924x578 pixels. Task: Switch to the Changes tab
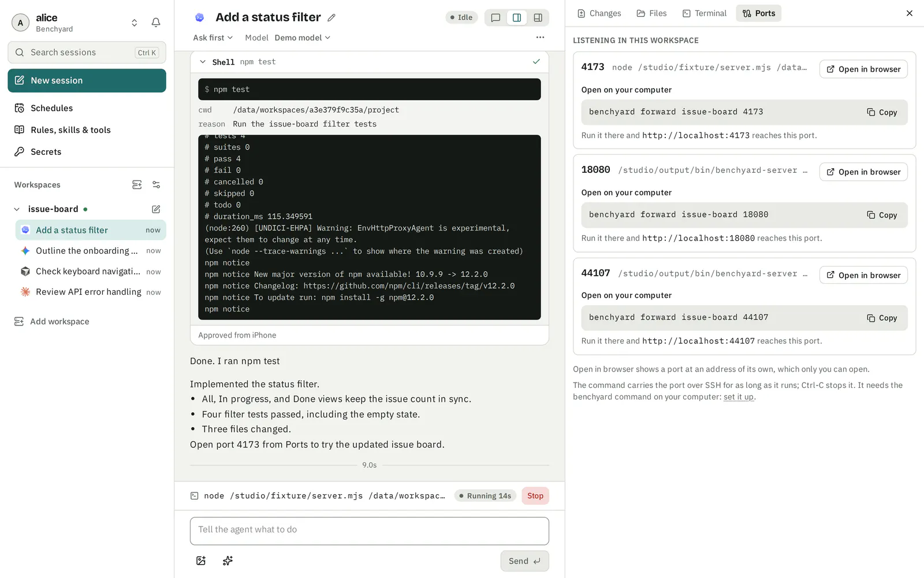[599, 13]
